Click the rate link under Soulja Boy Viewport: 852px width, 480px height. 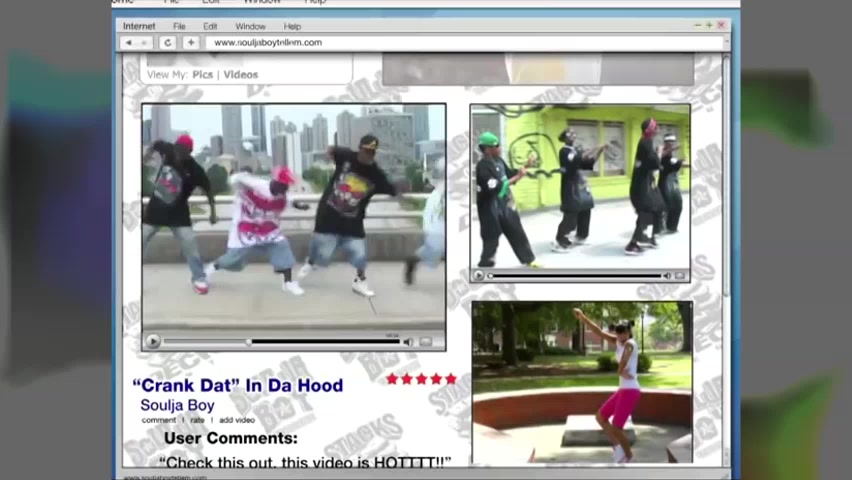click(197, 420)
